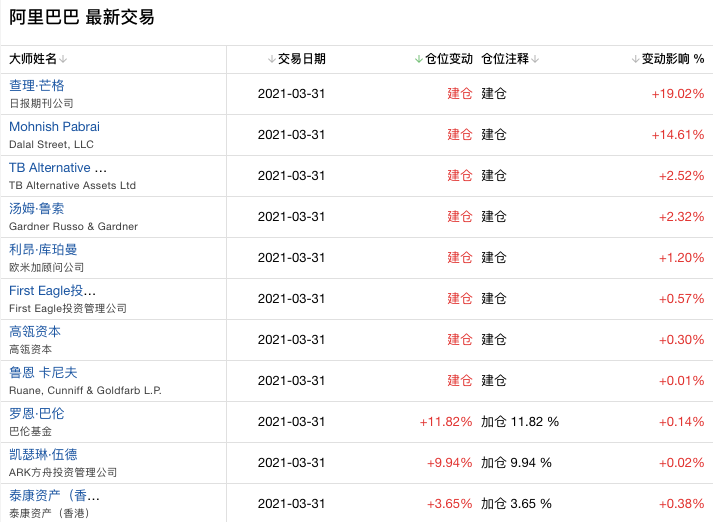Select +0.30% impact value for 高瓴资本
This screenshot has height=522, width=713.
[x=682, y=340]
